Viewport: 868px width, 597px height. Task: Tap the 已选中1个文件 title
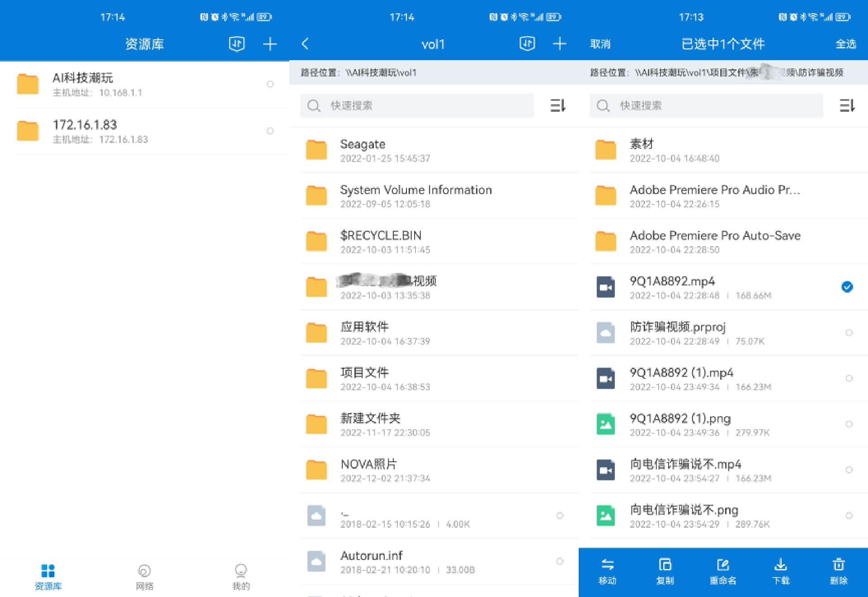pyautogui.click(x=723, y=44)
